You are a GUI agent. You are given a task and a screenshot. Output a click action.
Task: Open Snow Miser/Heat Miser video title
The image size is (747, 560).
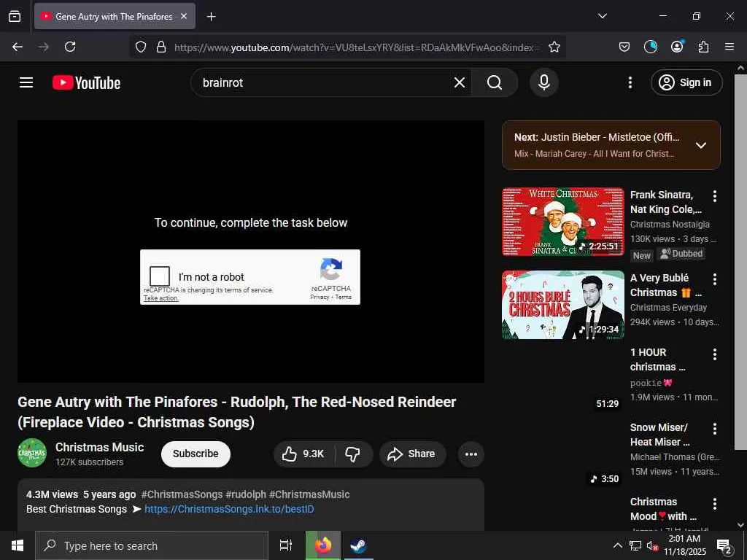[x=659, y=435]
